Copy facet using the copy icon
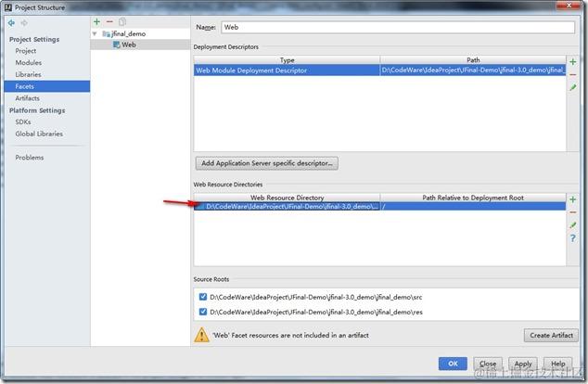588x384 pixels. point(122,22)
